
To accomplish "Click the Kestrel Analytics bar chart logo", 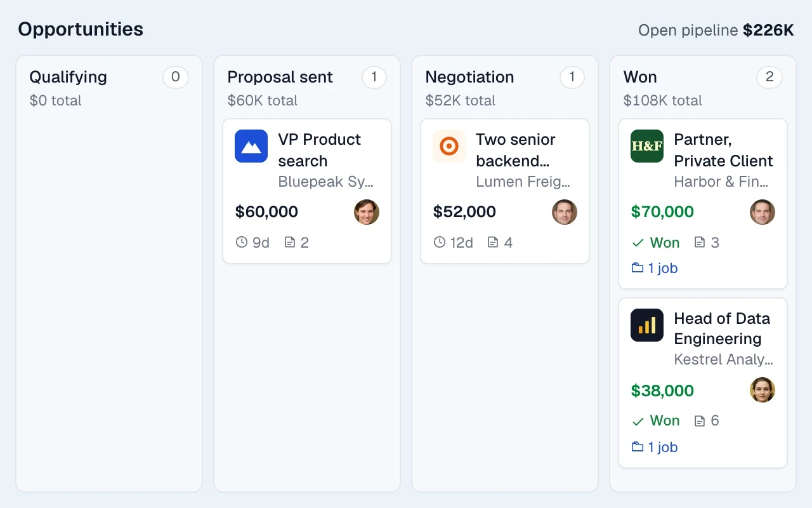I will 647,325.
